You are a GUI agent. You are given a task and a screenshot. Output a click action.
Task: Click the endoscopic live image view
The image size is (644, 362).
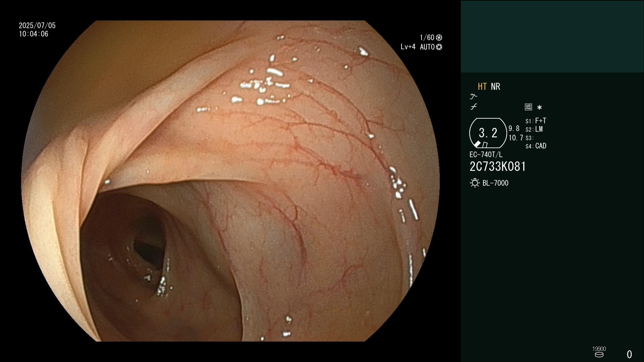(230, 181)
